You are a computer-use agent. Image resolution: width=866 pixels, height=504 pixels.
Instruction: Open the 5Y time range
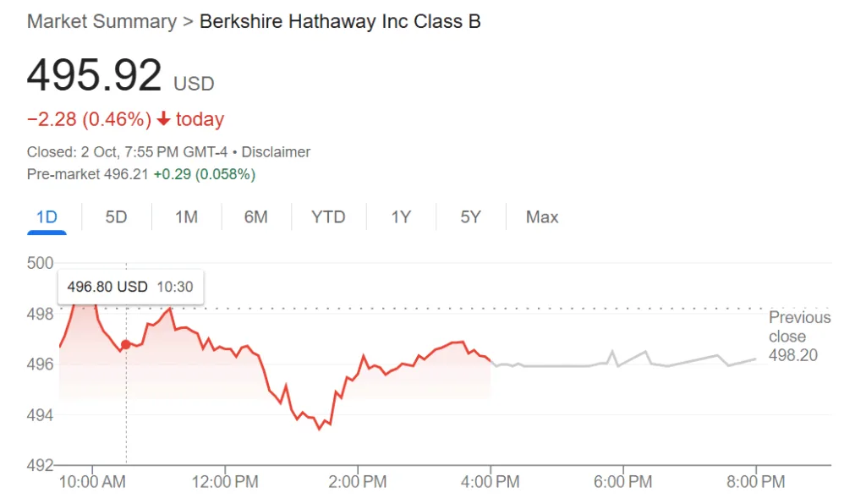pyautogui.click(x=470, y=217)
